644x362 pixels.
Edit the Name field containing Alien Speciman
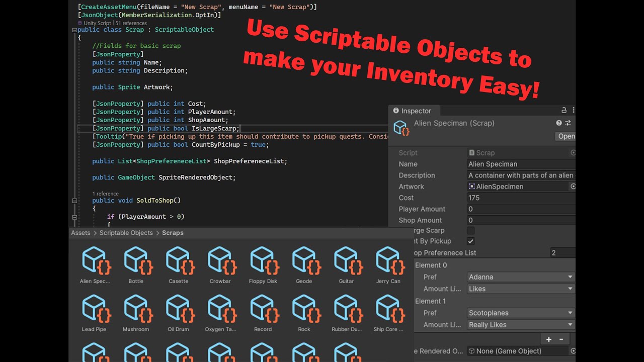(521, 164)
